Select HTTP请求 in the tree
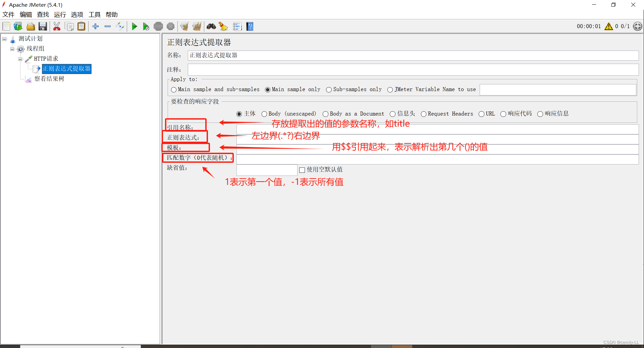 click(x=46, y=59)
